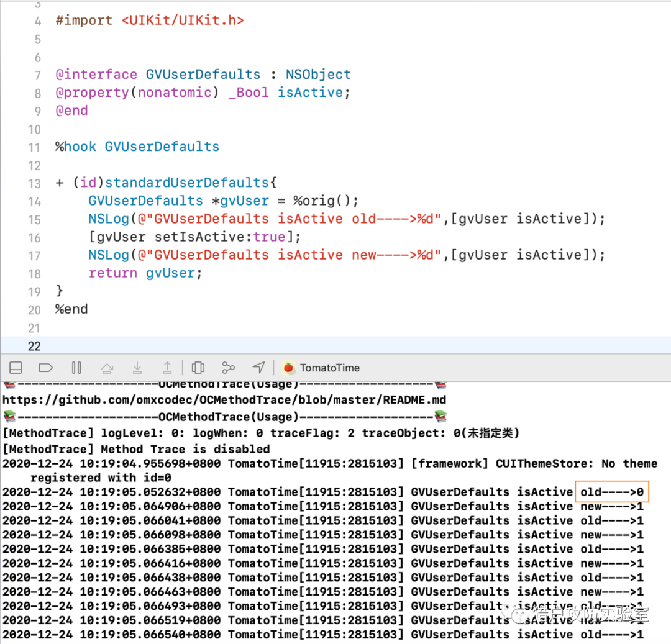
Task: Toggle breakpoints activation icon
Action: (x=46, y=368)
